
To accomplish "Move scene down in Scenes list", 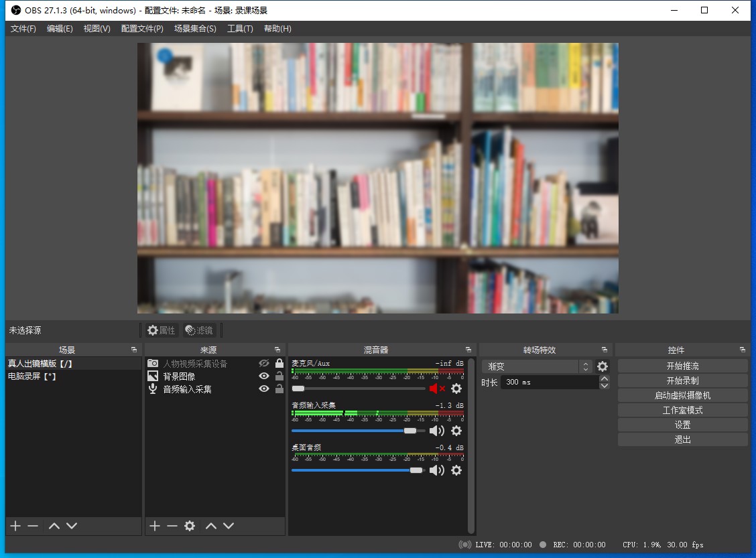I will 72,526.
